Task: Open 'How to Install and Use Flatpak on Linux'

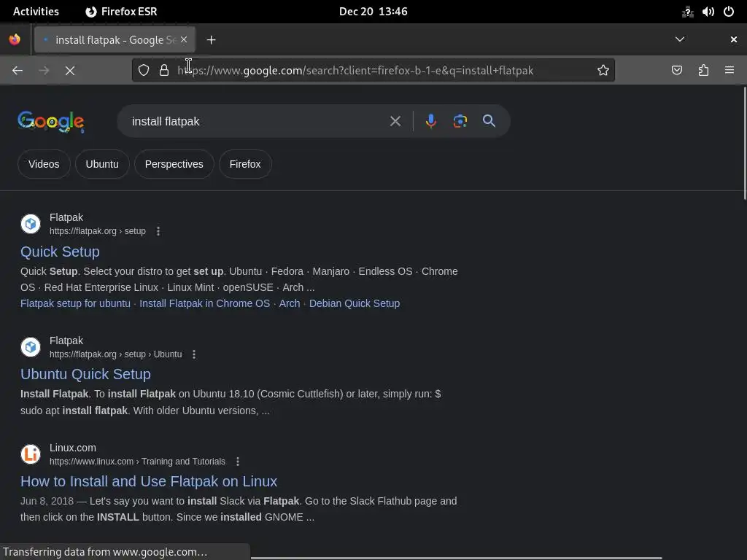Action: (149, 481)
